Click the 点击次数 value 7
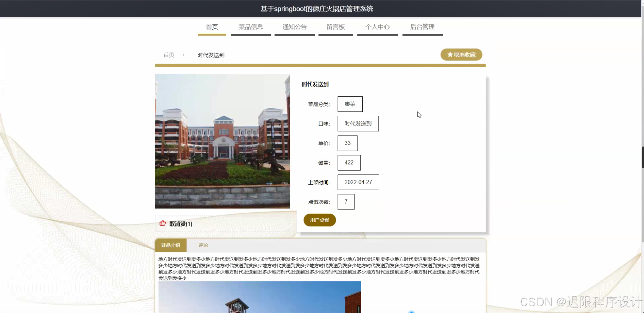 tap(346, 202)
